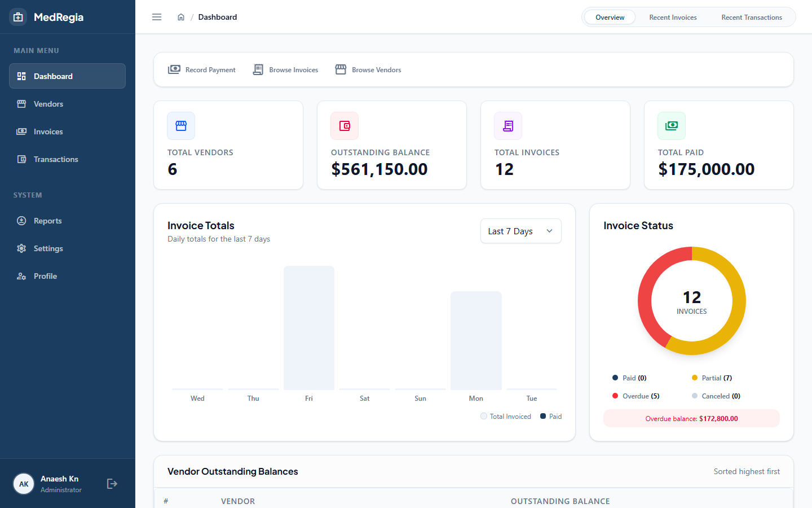Log out using the sign-out icon
The width and height of the screenshot is (812, 508).
tap(112, 484)
